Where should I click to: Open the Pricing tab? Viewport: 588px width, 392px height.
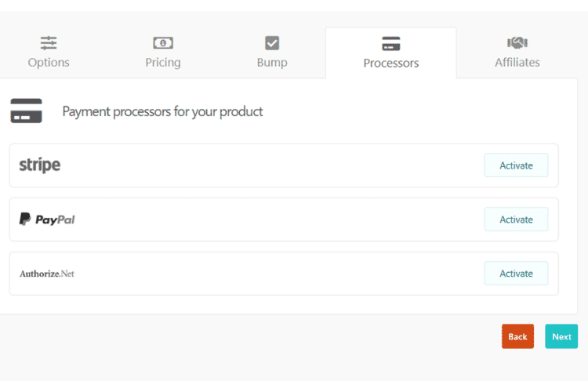[163, 62]
